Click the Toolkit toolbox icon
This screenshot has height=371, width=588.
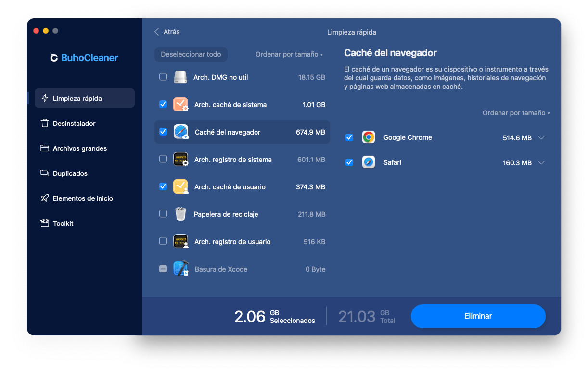click(45, 223)
